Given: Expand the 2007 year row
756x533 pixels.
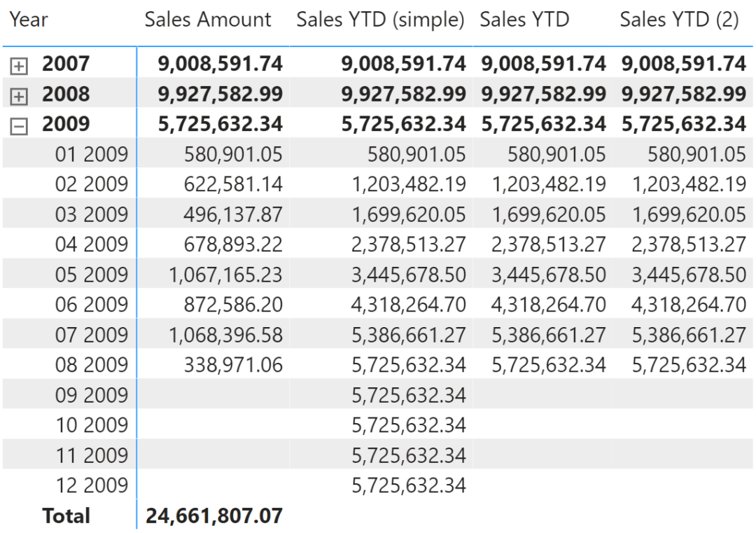Looking at the screenshot, I should coord(19,67).
